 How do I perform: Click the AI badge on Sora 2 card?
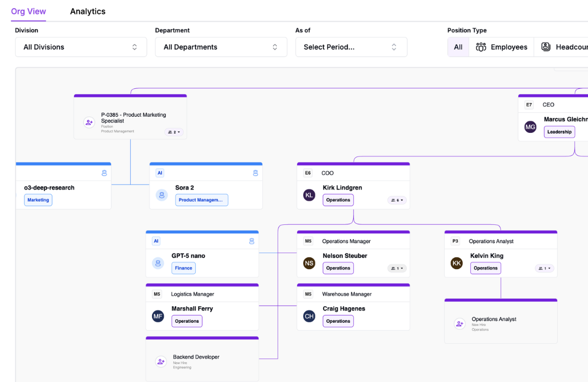tap(160, 173)
